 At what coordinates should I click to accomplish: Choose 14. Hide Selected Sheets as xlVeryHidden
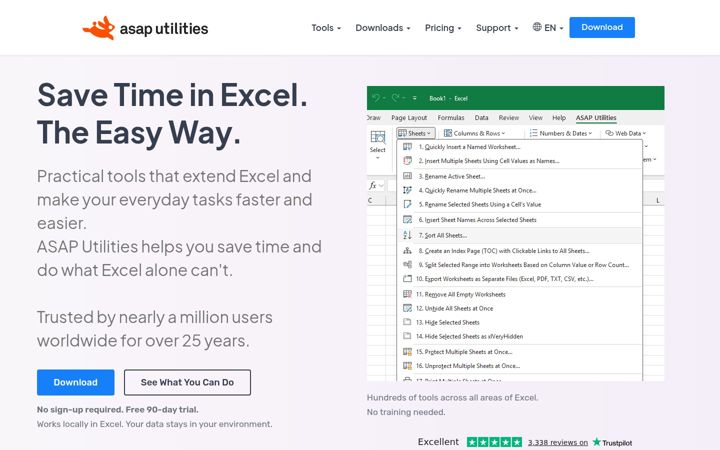[519, 336]
